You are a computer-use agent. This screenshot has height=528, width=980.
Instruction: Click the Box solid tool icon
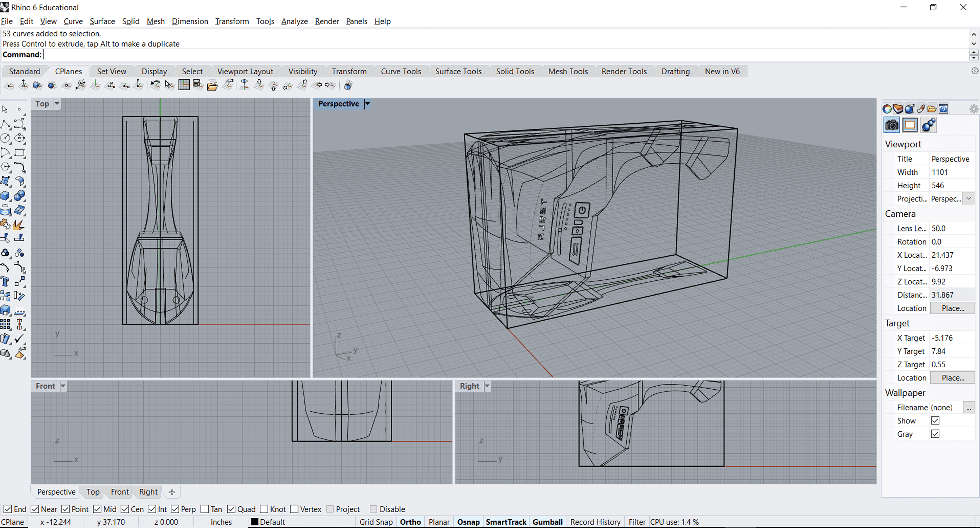tap(5, 195)
